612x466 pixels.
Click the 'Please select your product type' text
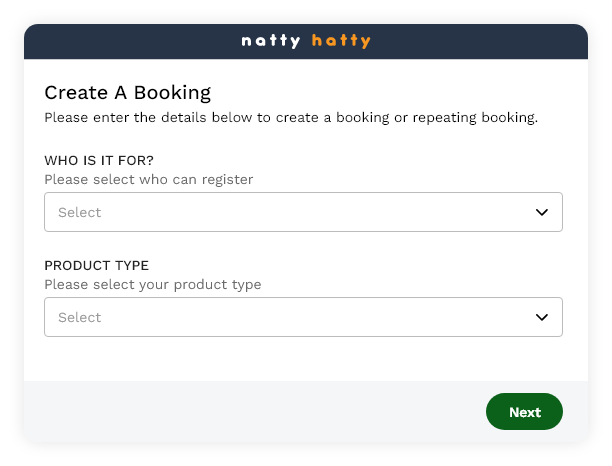click(152, 285)
